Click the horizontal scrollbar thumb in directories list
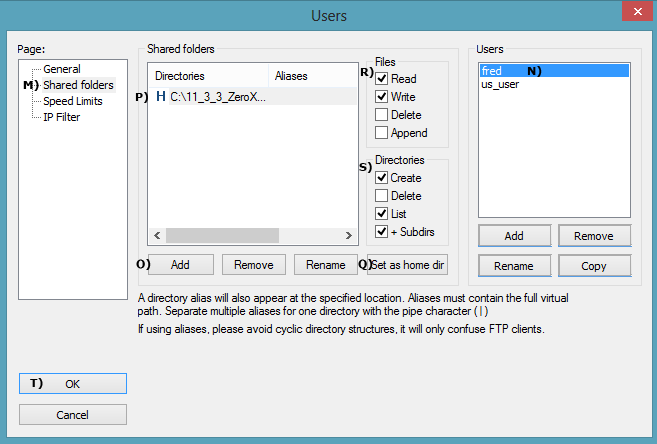Image resolution: width=657 pixels, height=444 pixels. [222, 235]
